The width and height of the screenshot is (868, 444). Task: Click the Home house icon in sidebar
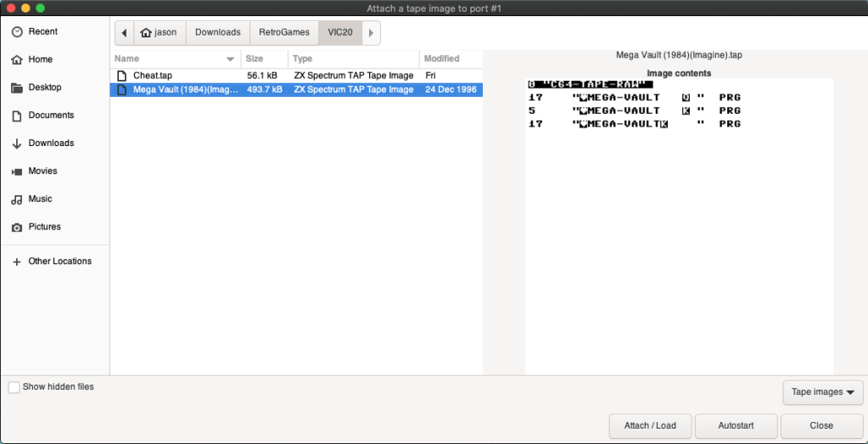click(x=16, y=59)
